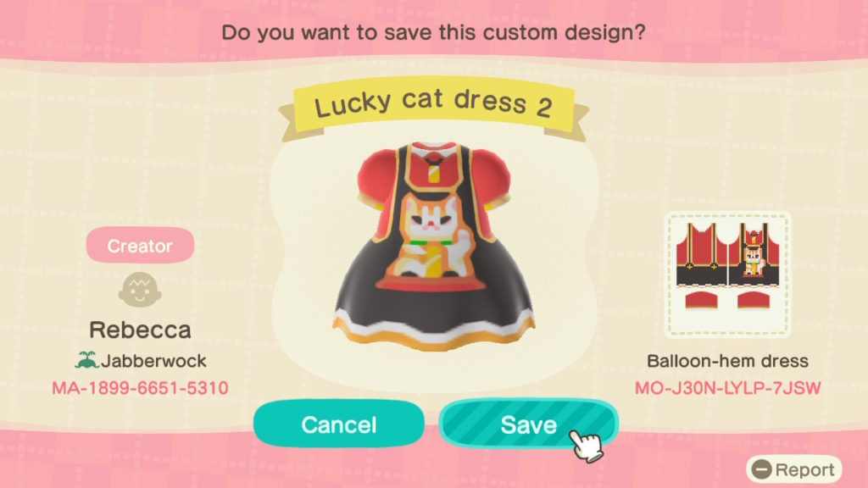This screenshot has width=868, height=488.
Task: Click design code MO-J30N-LYLP-7JSW
Action: click(727, 388)
